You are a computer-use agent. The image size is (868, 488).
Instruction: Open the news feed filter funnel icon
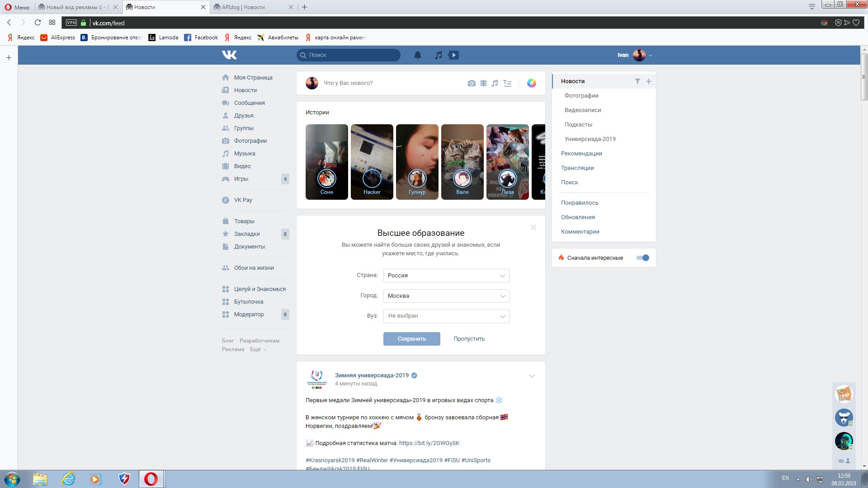point(637,81)
